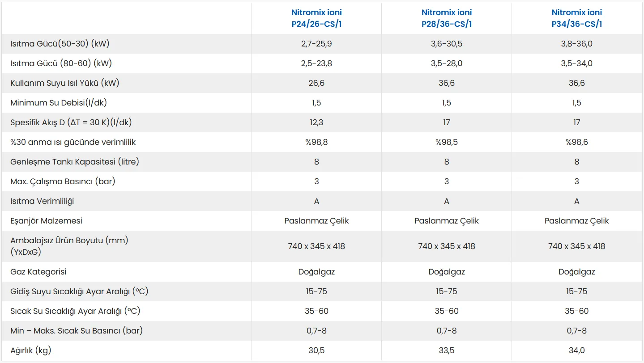Screen dimensions: 644x363
Task: Open the Nitromix ioni P28/36-CS/1 header link
Action: [x=447, y=18]
